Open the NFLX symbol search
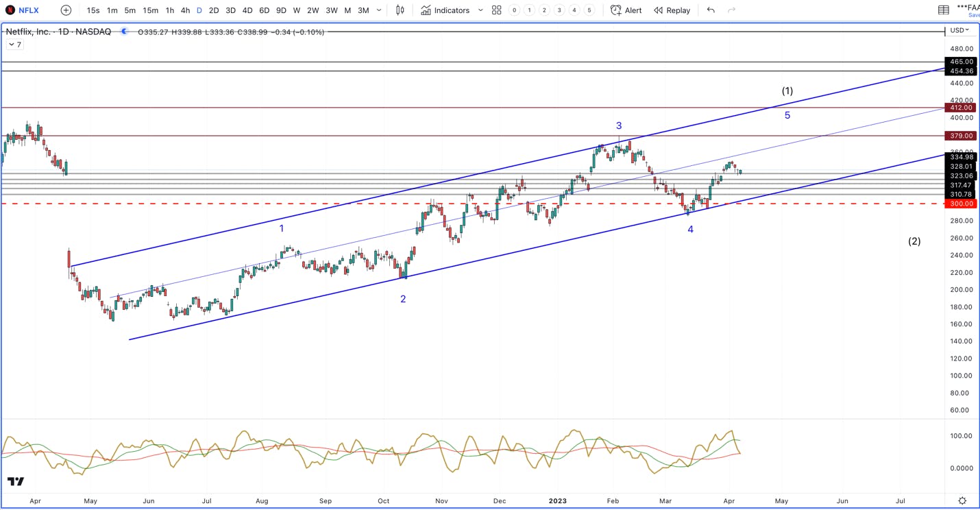The width and height of the screenshot is (980, 510). coord(23,10)
